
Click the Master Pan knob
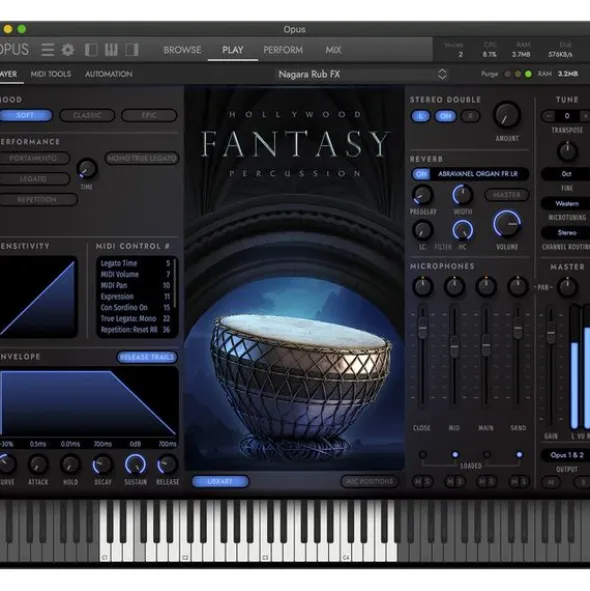567,287
